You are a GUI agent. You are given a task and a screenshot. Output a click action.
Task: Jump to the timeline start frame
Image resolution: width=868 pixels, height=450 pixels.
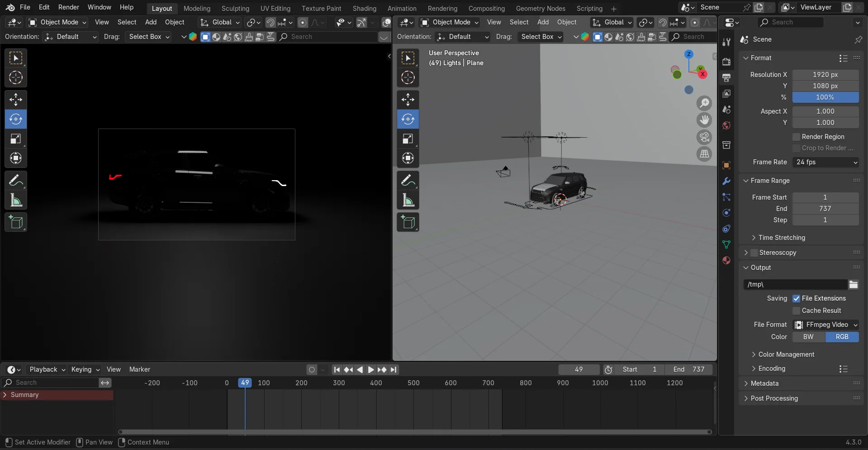click(x=337, y=369)
